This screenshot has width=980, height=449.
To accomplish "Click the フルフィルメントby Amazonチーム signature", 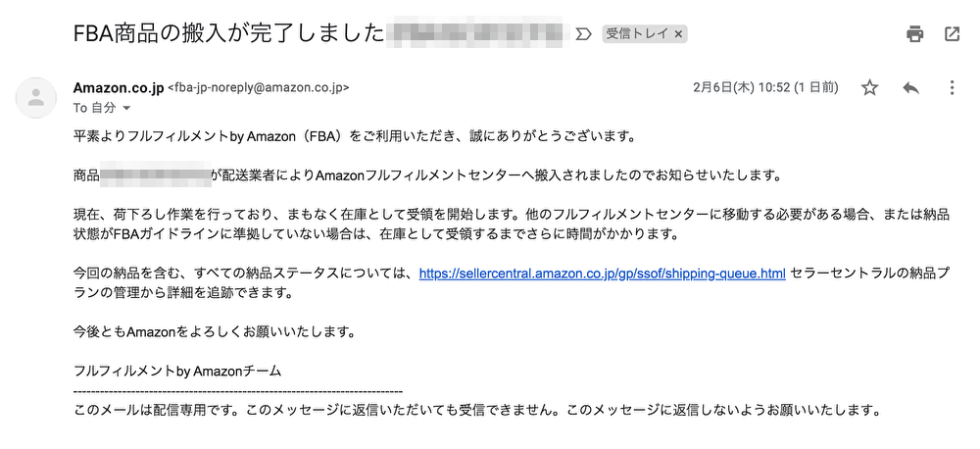I will tap(177, 371).
